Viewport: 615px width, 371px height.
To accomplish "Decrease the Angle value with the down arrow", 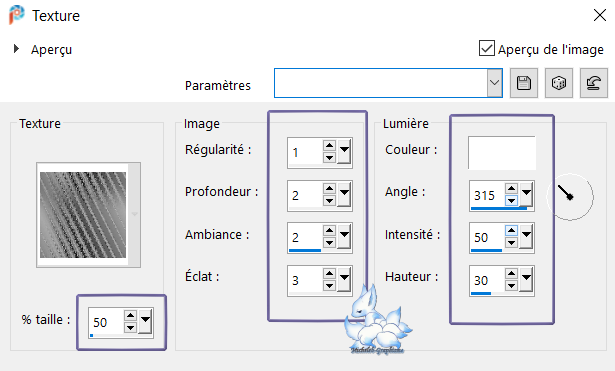I will point(511,200).
